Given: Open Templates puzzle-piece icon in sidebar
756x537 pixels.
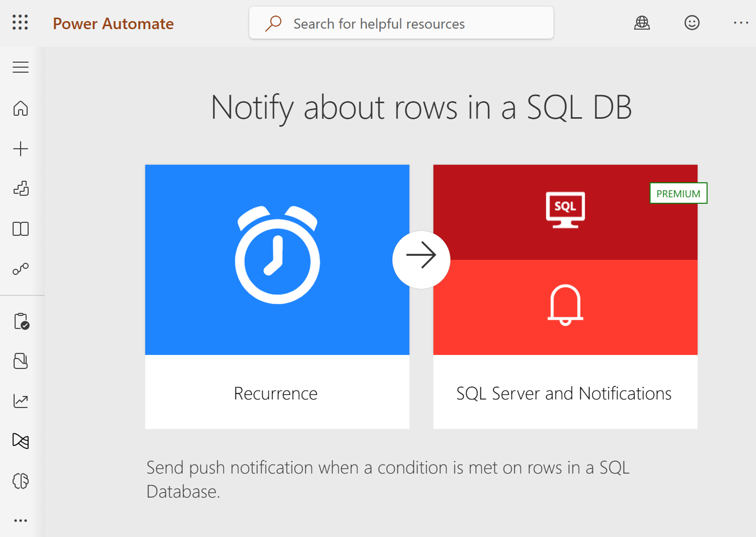Looking at the screenshot, I should coord(21,188).
